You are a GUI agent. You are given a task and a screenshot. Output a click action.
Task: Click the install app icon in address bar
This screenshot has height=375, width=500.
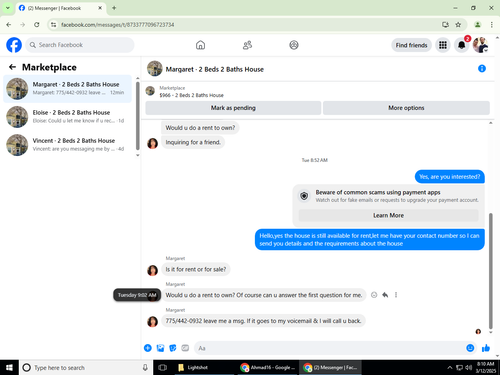(445, 25)
